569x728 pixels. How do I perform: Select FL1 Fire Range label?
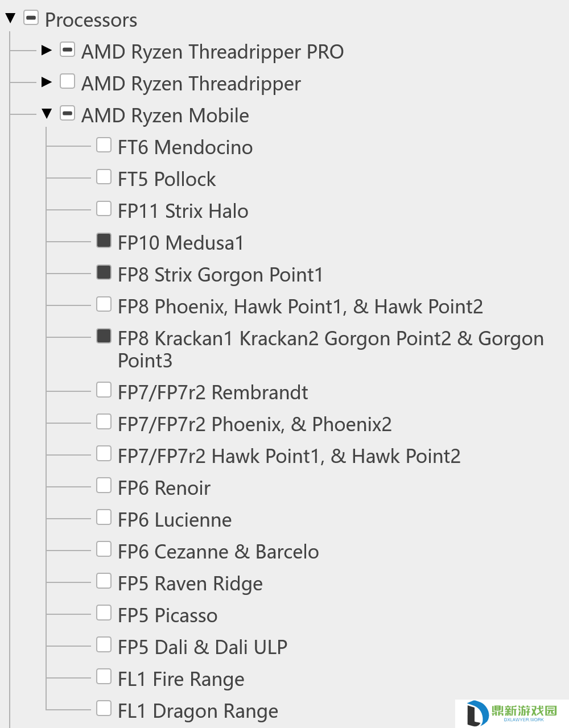point(181,680)
